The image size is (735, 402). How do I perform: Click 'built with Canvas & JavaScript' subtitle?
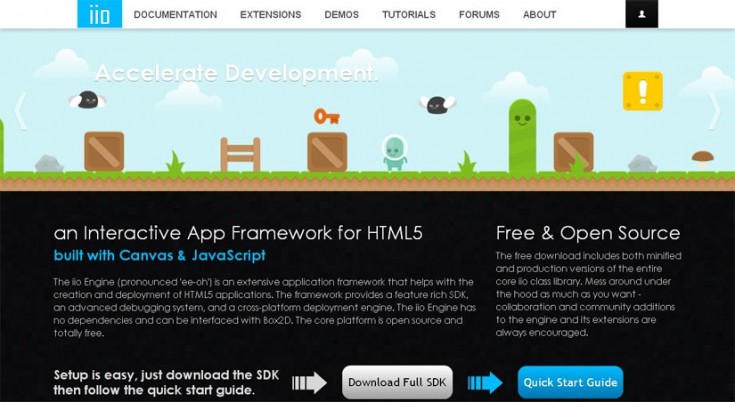[159, 255]
